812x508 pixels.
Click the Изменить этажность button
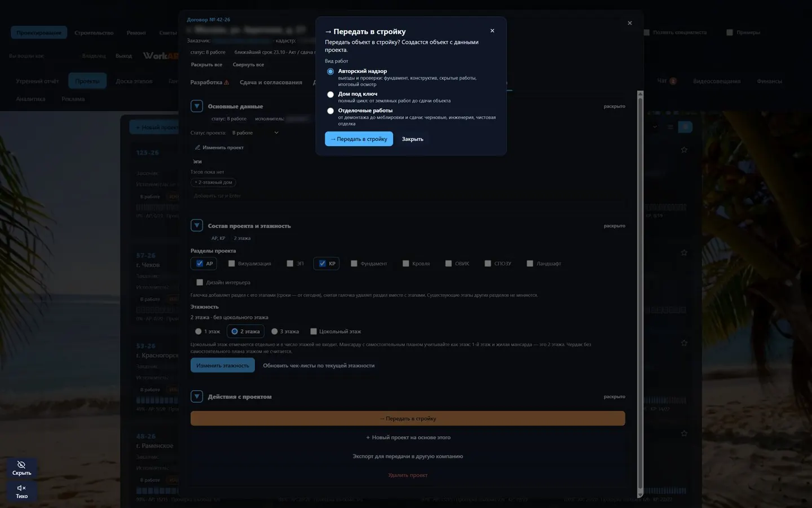(x=223, y=365)
